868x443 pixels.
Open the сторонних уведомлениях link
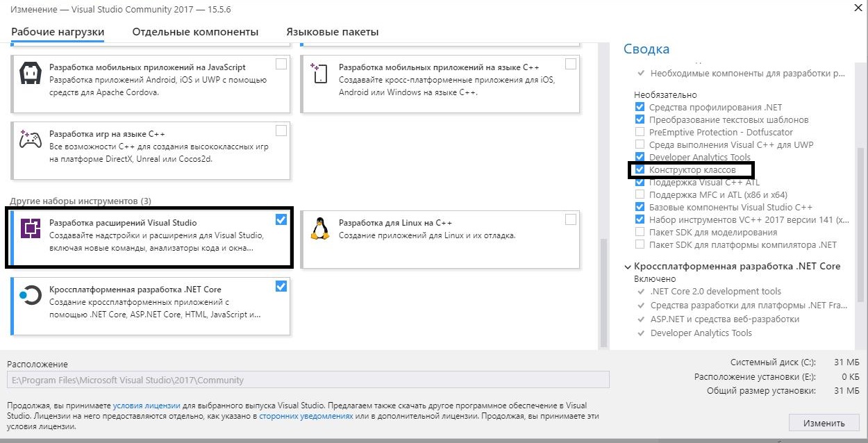[x=306, y=416]
